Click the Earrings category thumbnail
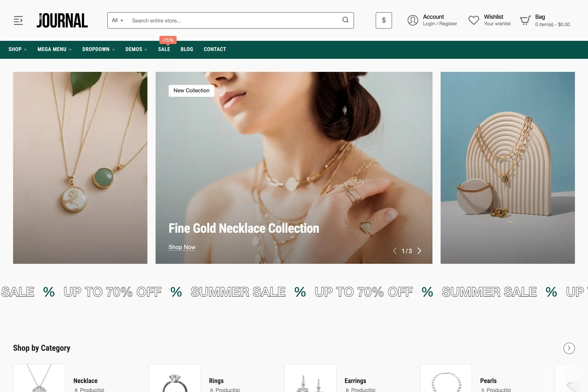 310,378
